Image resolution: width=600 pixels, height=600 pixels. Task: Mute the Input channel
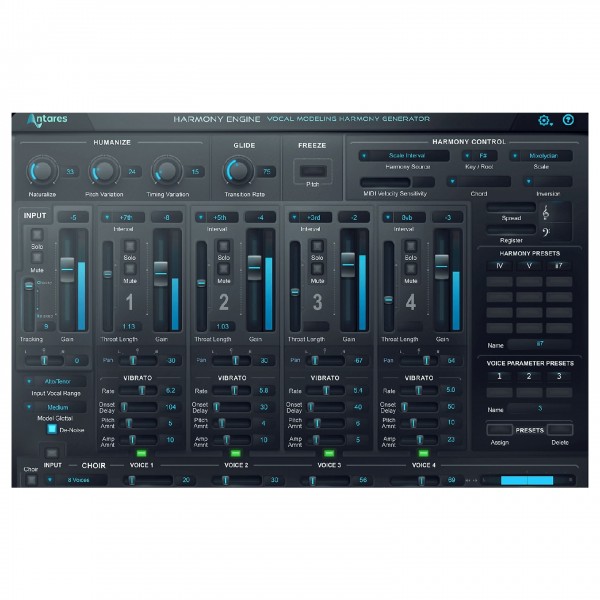[x=37, y=258]
